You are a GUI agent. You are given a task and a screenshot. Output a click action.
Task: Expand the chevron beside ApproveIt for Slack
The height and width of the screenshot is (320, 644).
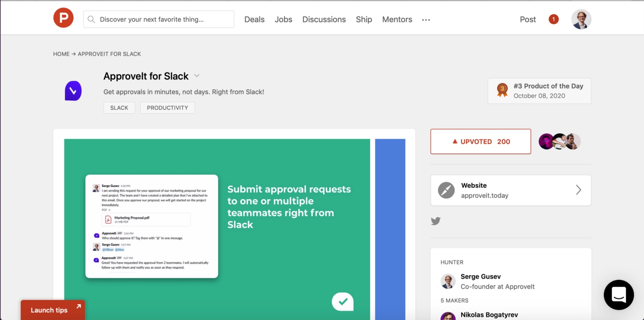click(197, 76)
